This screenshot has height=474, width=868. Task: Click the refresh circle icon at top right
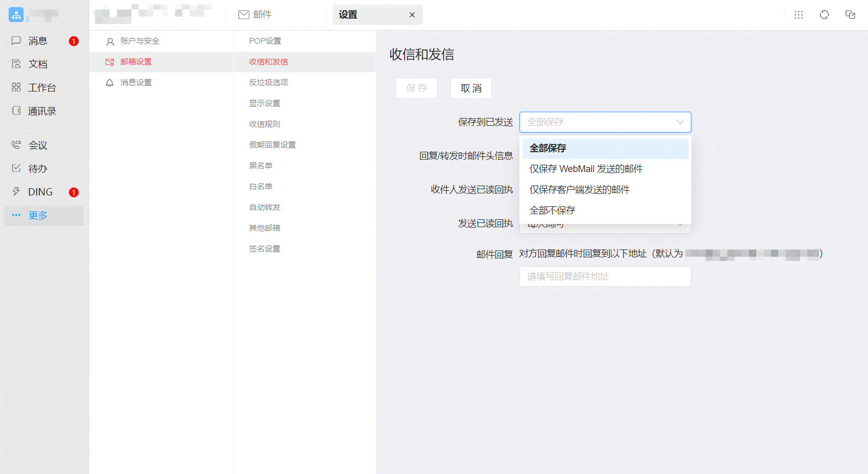[x=824, y=15]
